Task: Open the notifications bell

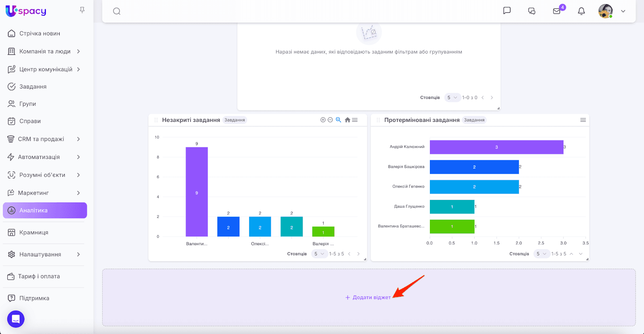Action: coord(581,11)
